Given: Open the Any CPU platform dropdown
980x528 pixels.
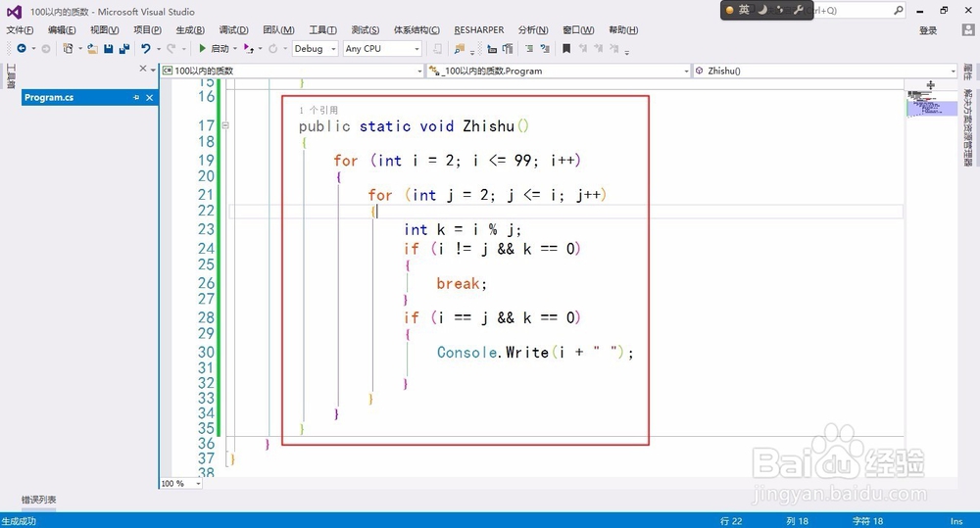Looking at the screenshot, I should click(x=382, y=48).
